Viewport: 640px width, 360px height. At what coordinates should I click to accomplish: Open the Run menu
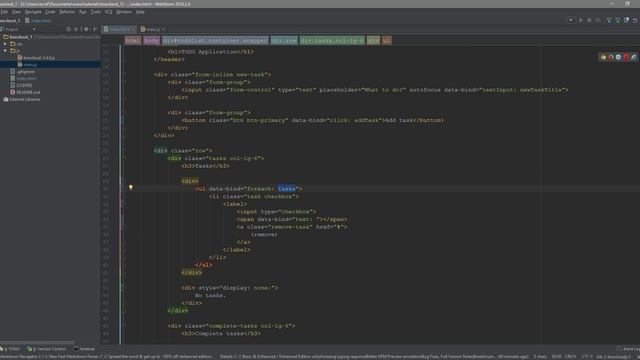click(x=83, y=12)
